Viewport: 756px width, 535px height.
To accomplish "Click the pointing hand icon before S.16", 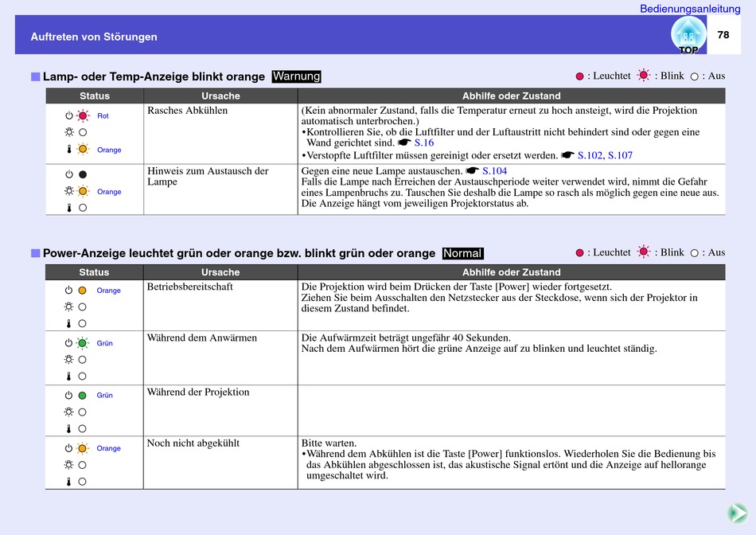I will click(x=404, y=143).
